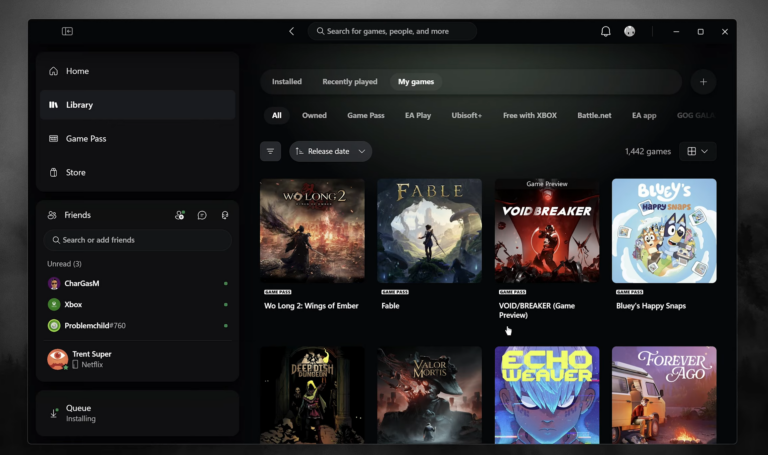Open the Library section

tap(138, 105)
